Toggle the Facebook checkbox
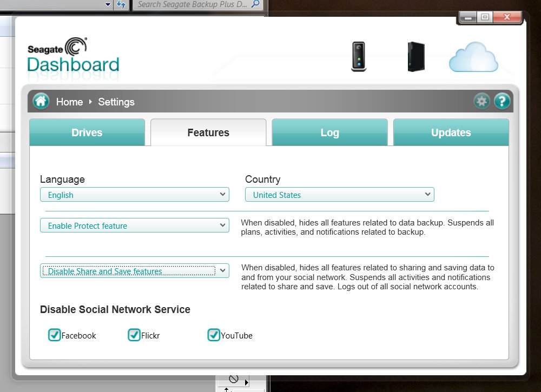The width and height of the screenshot is (541, 392). click(54, 335)
